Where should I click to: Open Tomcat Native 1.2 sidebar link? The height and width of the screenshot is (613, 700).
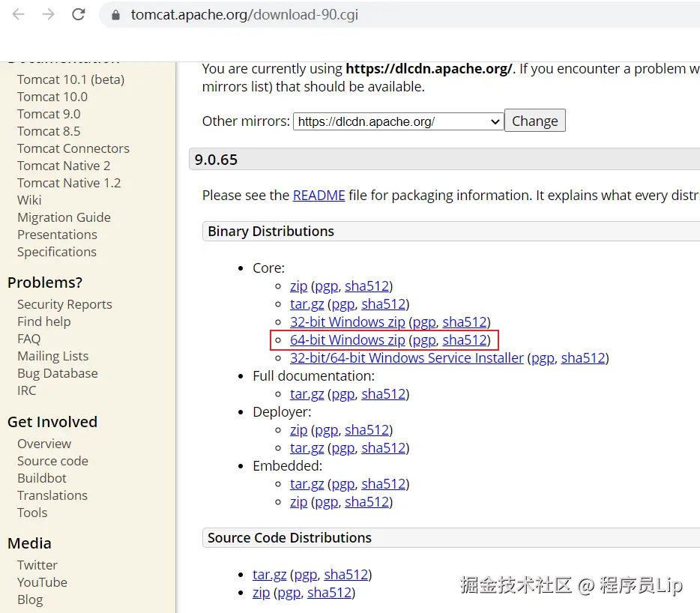tap(69, 183)
